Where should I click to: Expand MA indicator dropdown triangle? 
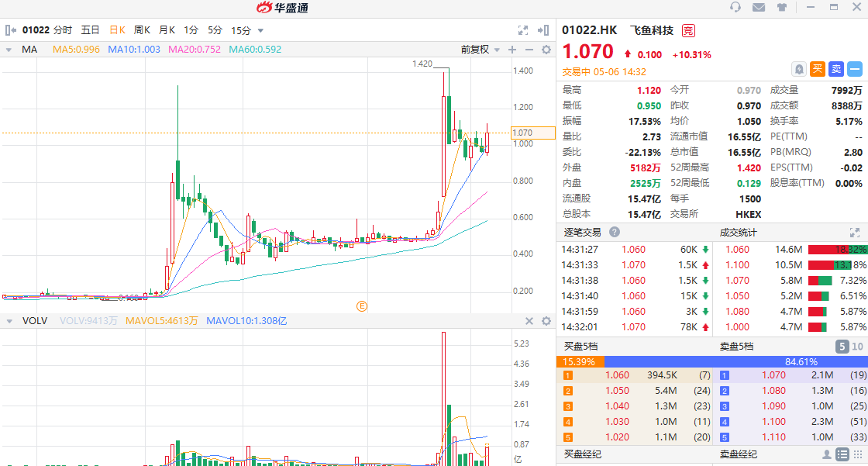pyautogui.click(x=9, y=50)
